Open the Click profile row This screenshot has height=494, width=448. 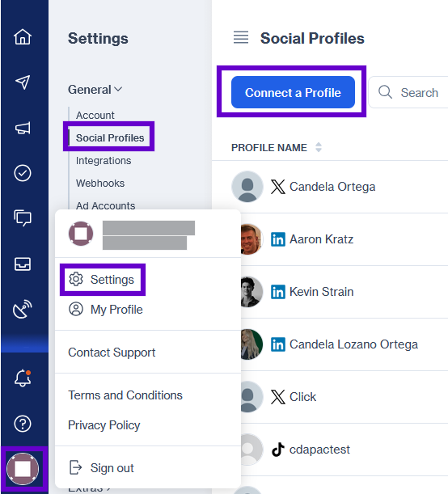coord(344,397)
